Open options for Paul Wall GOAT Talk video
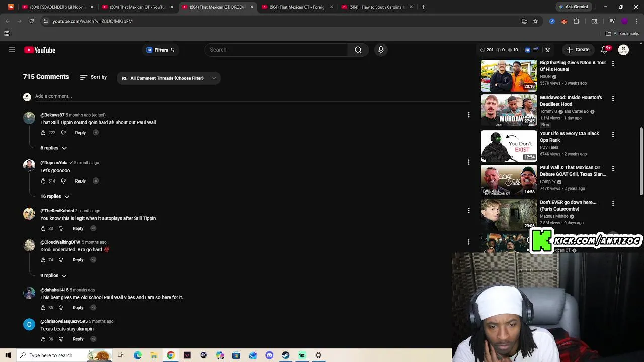The width and height of the screenshot is (644, 362). point(613,168)
